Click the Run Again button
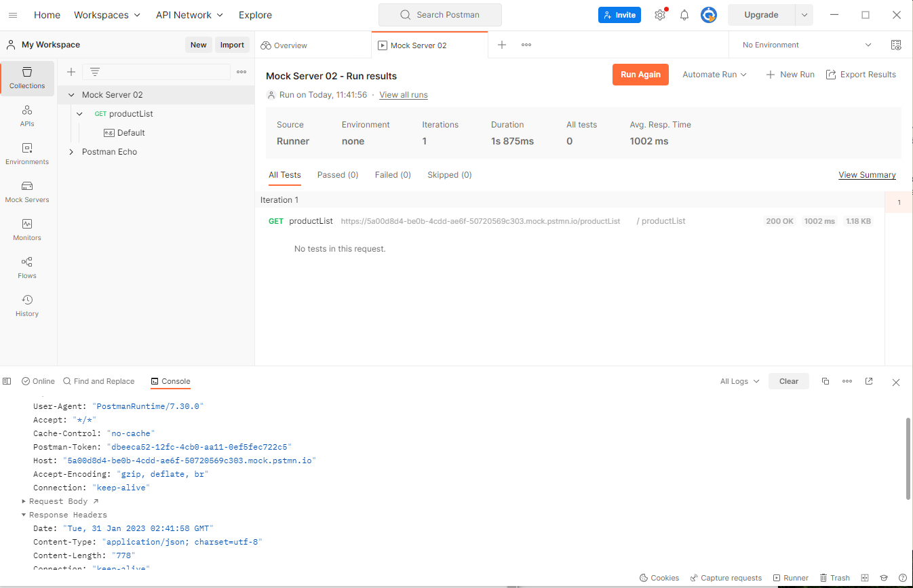 click(640, 75)
